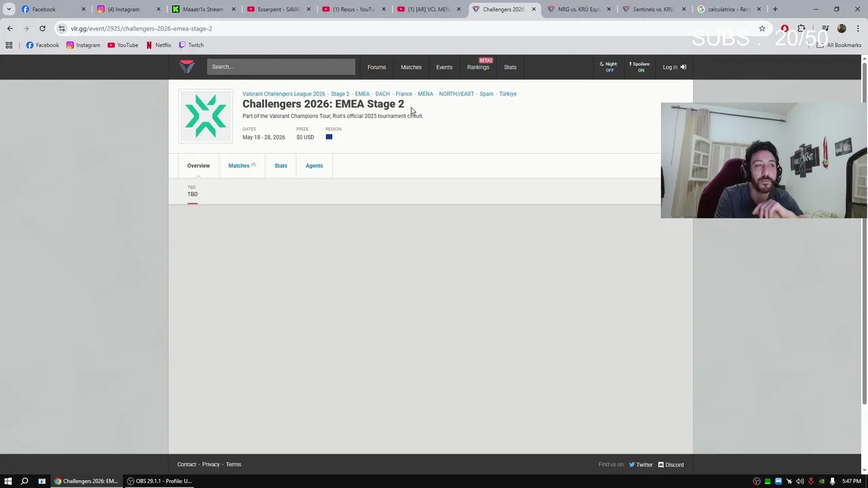Click the vlr.gg Search input field
This screenshot has width=868, height=488.
click(x=281, y=66)
